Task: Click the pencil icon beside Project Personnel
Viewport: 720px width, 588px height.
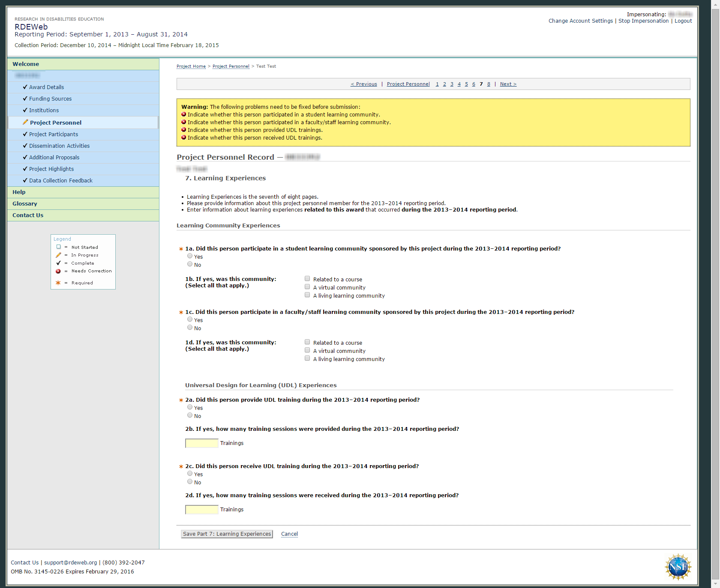Action: (25, 122)
